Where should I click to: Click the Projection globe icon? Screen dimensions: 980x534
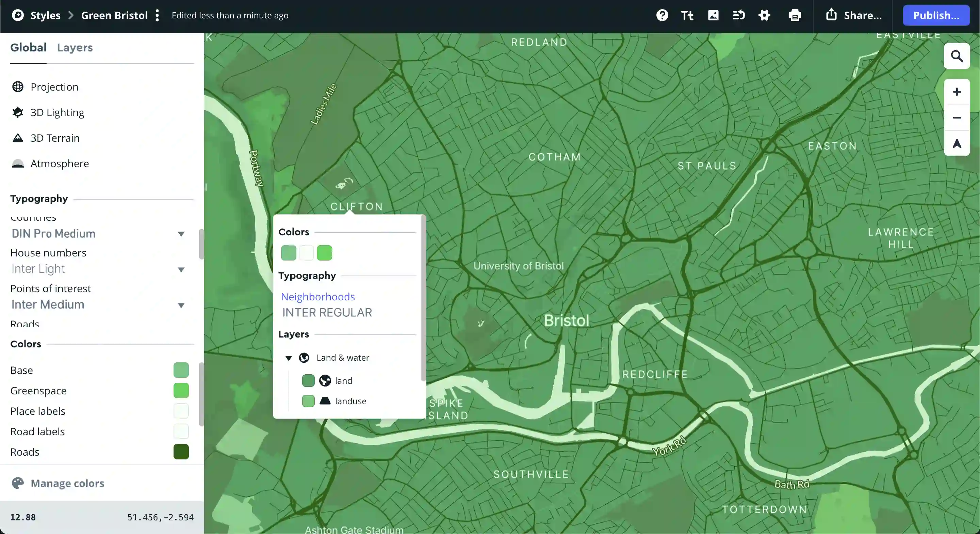click(17, 87)
